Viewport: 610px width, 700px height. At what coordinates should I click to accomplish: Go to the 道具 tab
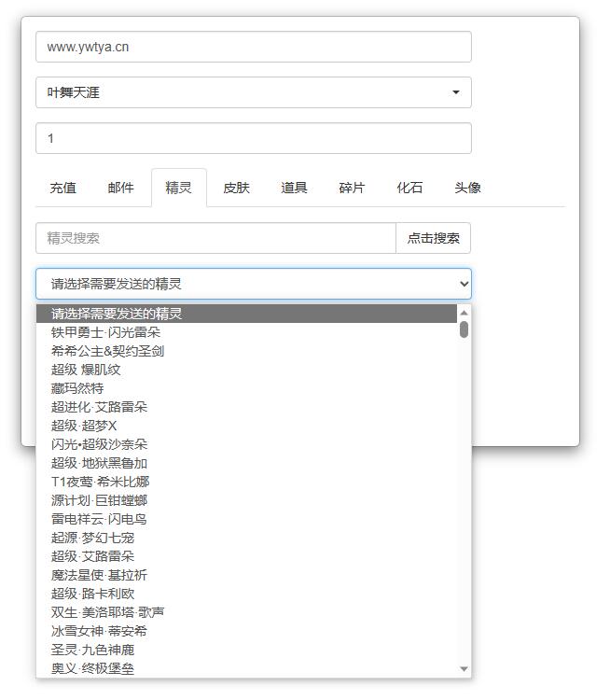(294, 188)
